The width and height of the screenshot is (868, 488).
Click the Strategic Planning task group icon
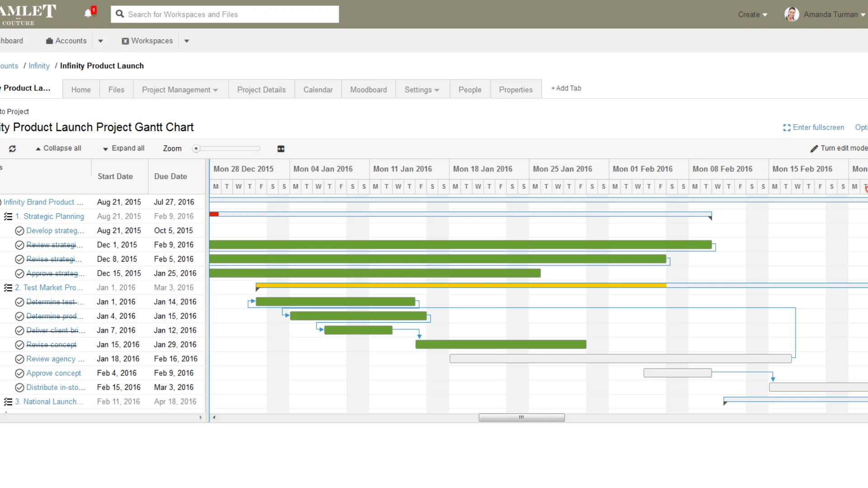8,216
